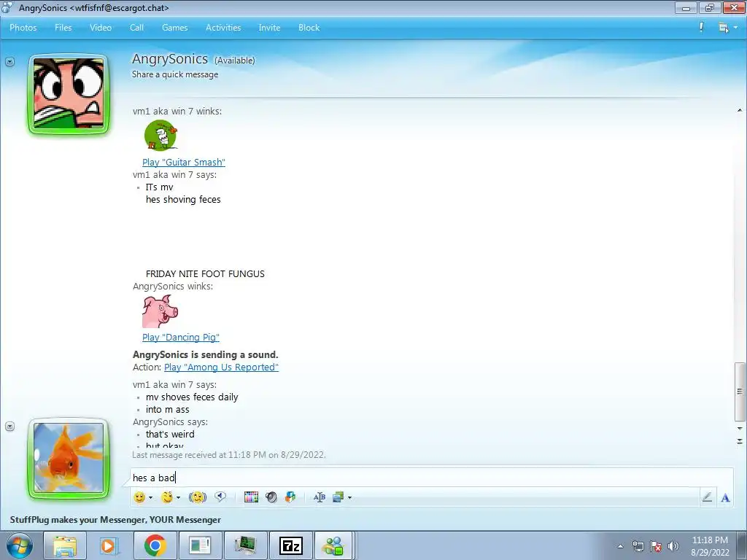The width and height of the screenshot is (747, 560).
Task: Expand the background picker dropdown arrow
Action: pyautogui.click(x=349, y=497)
